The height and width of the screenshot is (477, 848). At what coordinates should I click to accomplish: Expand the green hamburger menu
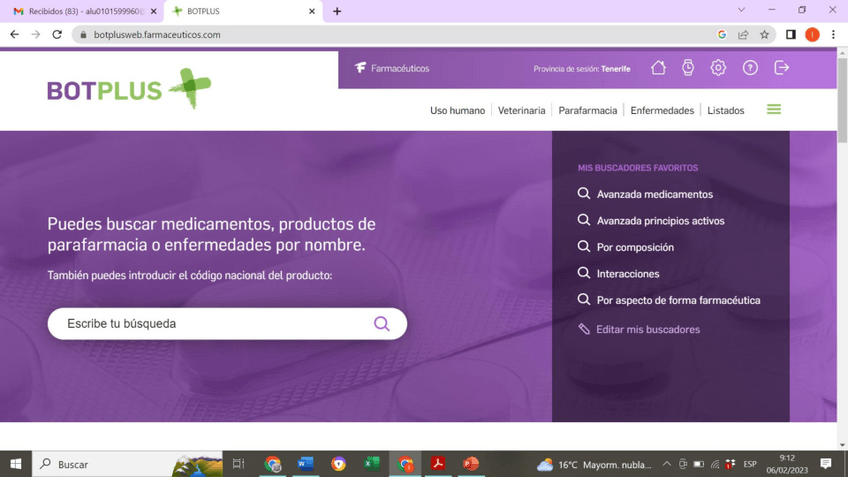pyautogui.click(x=774, y=110)
